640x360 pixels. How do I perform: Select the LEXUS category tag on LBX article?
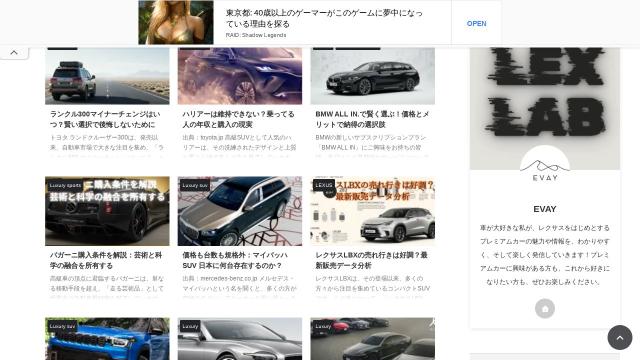click(324, 185)
